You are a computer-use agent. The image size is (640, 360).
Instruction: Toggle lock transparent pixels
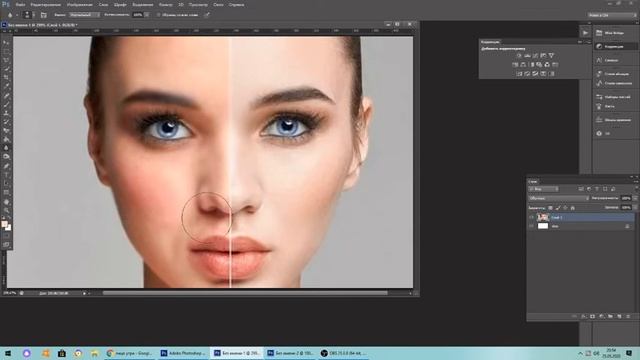pyautogui.click(x=550, y=208)
